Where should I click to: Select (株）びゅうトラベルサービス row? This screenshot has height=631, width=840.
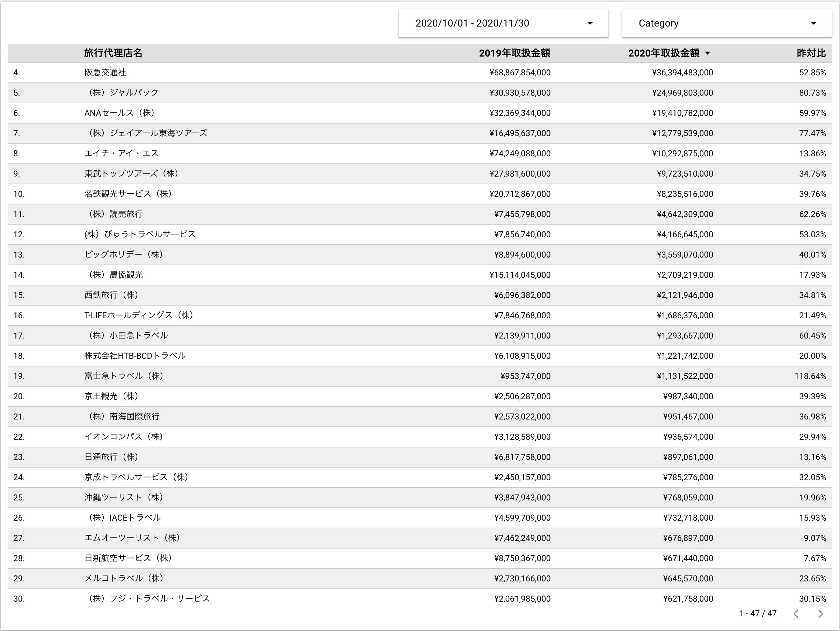click(419, 235)
